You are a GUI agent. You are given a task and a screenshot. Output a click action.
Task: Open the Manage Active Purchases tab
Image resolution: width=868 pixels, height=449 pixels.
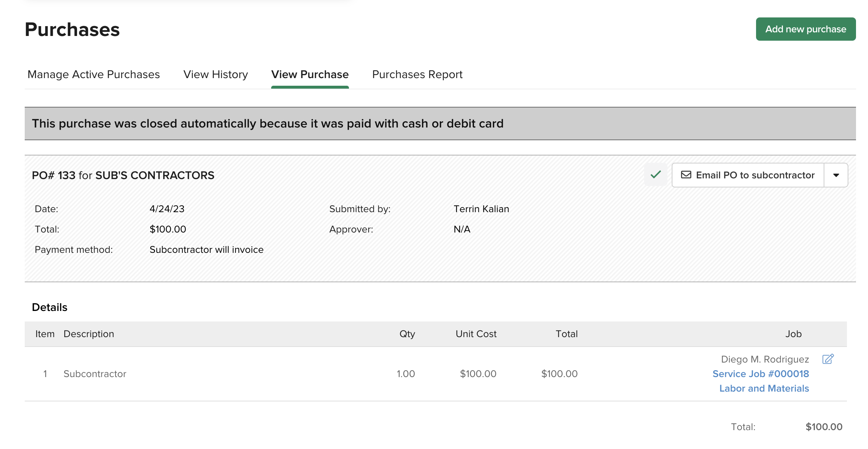point(93,74)
